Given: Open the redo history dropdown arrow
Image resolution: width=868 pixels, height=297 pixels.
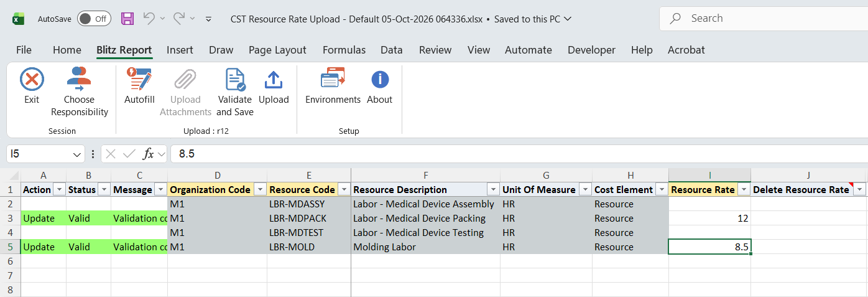Looking at the screenshot, I should [x=193, y=19].
